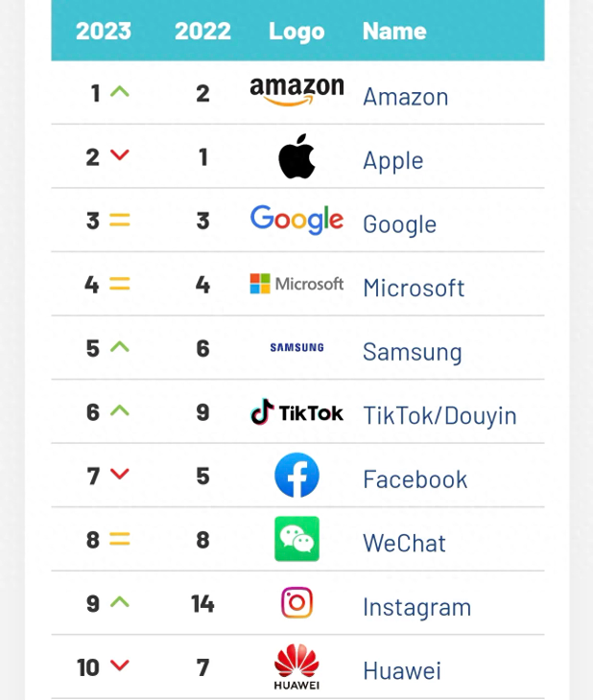Screen dimensions: 593x700
Task: Click the yellow equals sign beside rank 3
Action: click(120, 220)
